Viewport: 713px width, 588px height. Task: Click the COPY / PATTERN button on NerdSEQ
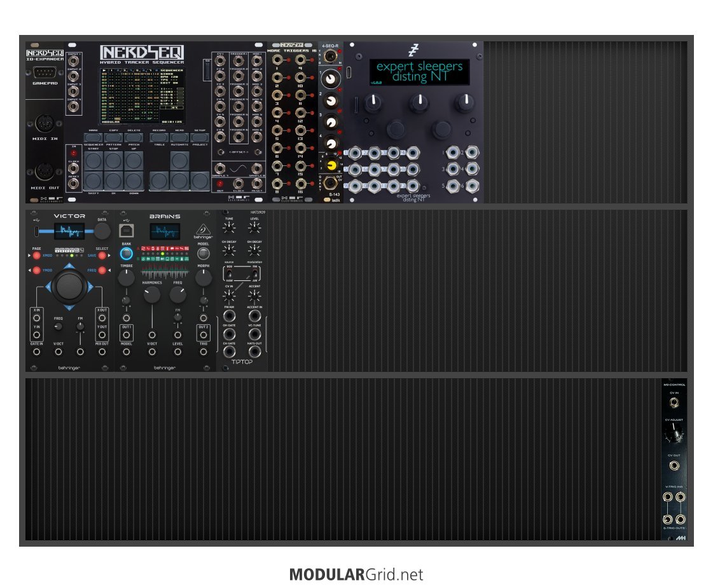click(x=113, y=137)
